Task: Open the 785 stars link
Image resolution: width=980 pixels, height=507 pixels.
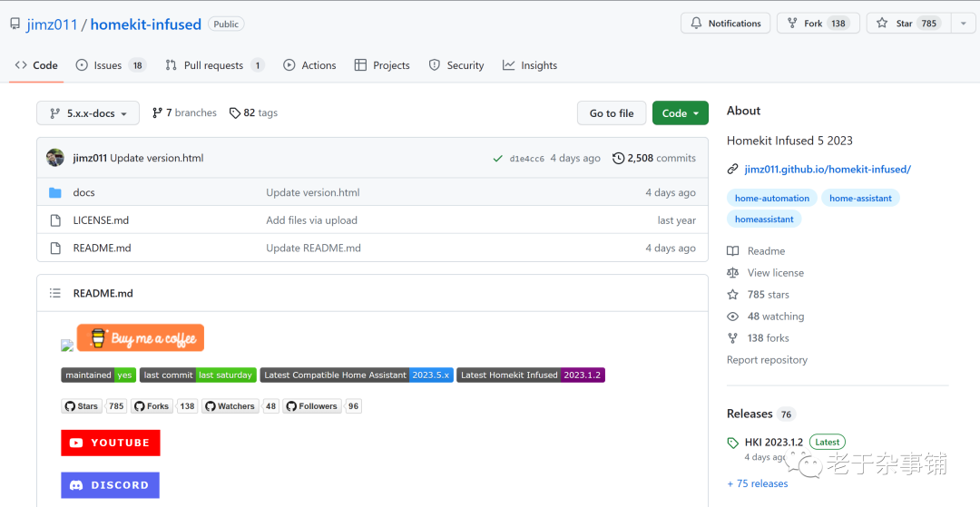Action: pos(758,295)
